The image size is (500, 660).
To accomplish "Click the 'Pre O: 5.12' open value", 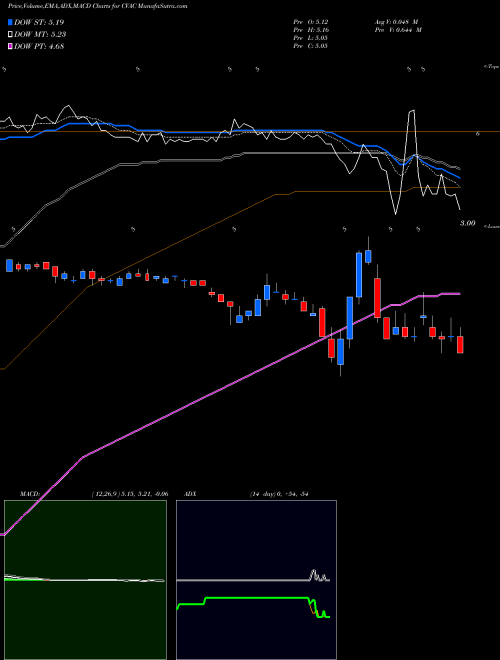I will tap(311, 22).
